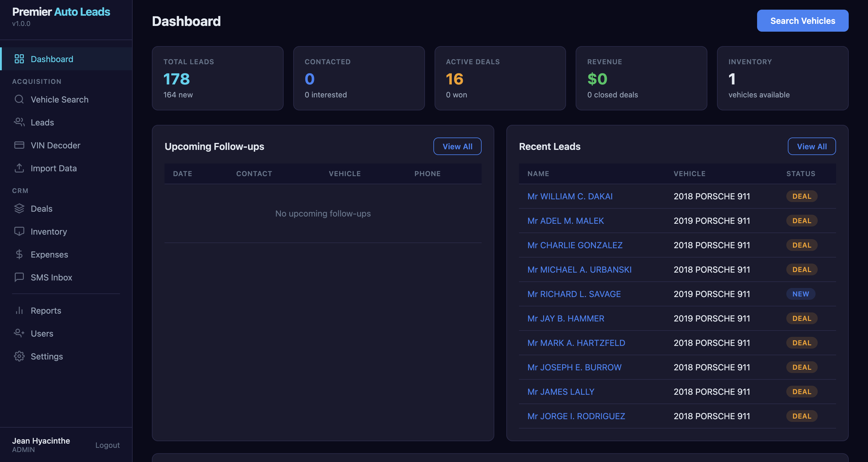Click the Premier Auto Leads logo

click(x=61, y=12)
